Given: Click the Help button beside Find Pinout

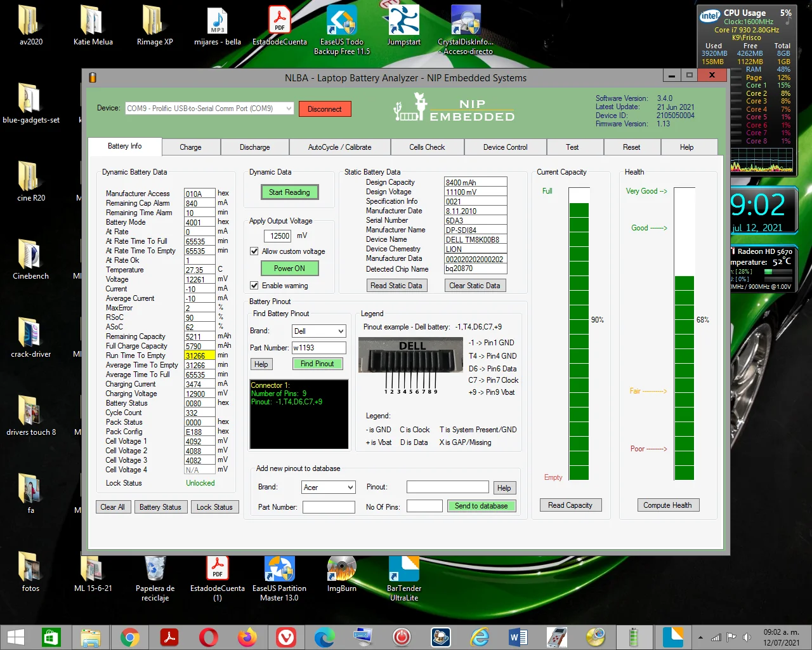Looking at the screenshot, I should [x=261, y=364].
